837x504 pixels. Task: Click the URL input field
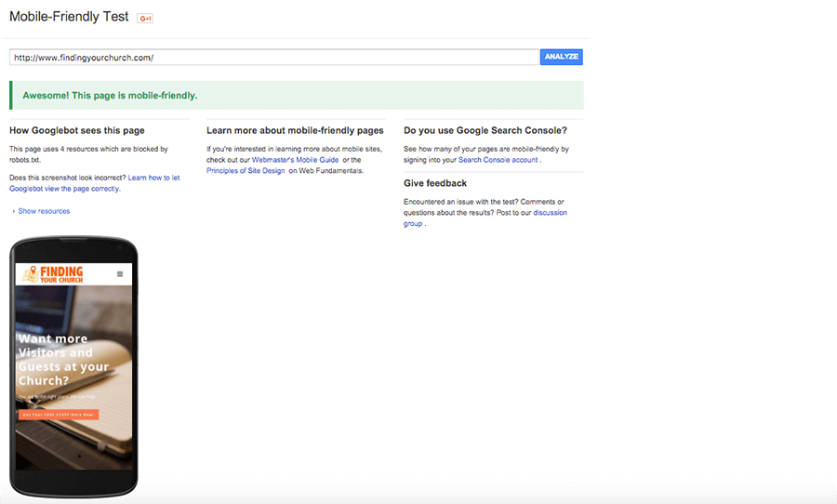tap(274, 57)
